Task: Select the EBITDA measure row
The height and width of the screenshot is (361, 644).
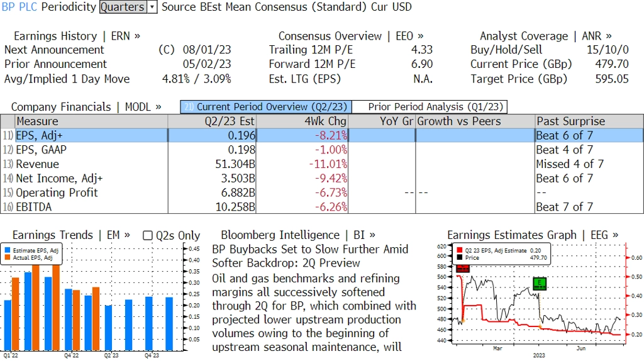Action: pyautogui.click(x=322, y=207)
